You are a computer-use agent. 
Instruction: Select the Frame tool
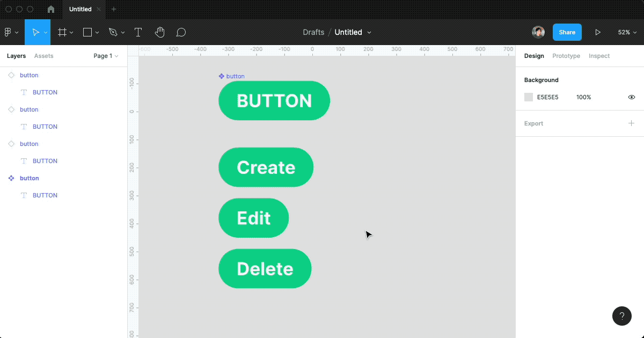(x=62, y=32)
